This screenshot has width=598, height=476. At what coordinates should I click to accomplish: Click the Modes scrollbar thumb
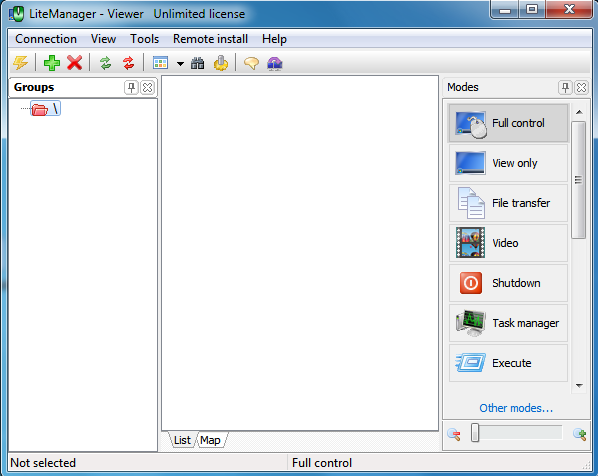coord(579,180)
